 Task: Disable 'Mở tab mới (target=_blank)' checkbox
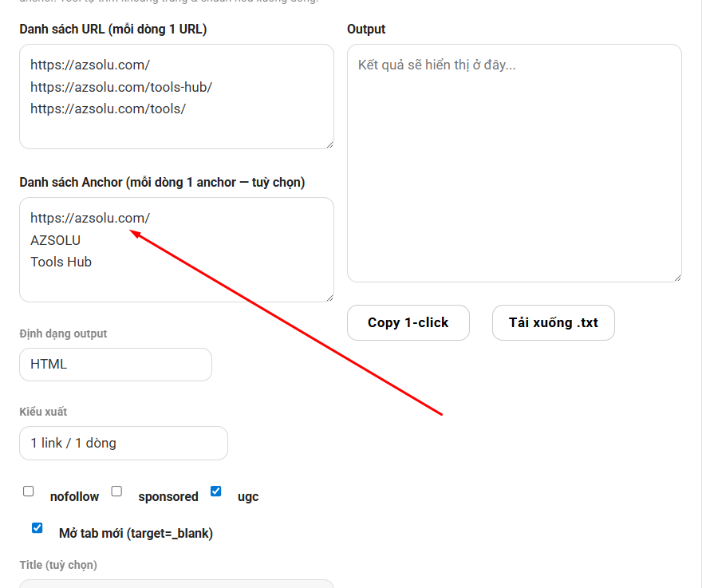(37, 528)
